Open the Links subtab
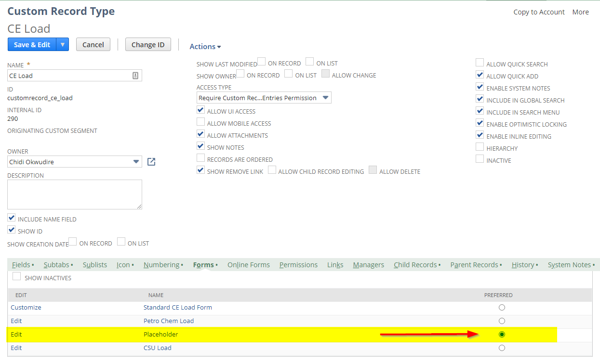The image size is (600, 364). pos(335,265)
